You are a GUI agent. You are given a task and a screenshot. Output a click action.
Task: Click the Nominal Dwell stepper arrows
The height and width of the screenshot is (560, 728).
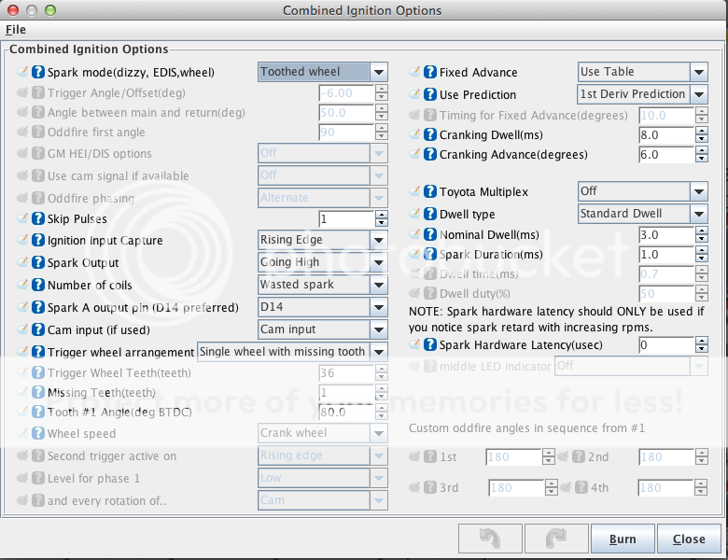click(x=702, y=234)
